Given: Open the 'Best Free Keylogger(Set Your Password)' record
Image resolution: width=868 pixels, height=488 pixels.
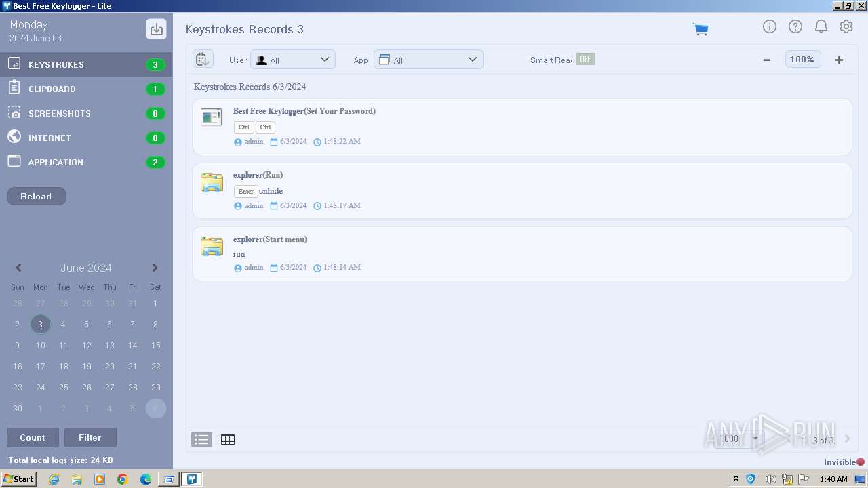Looking at the screenshot, I should [x=304, y=111].
